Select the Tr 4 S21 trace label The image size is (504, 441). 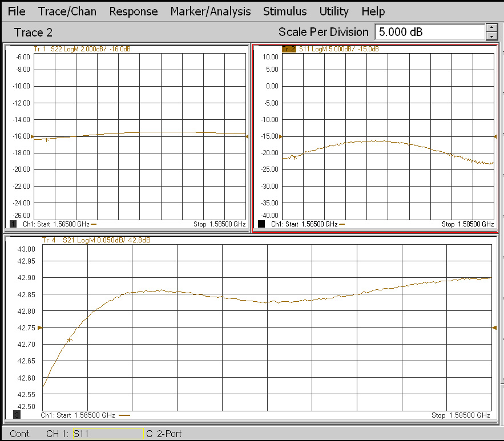[96, 240]
